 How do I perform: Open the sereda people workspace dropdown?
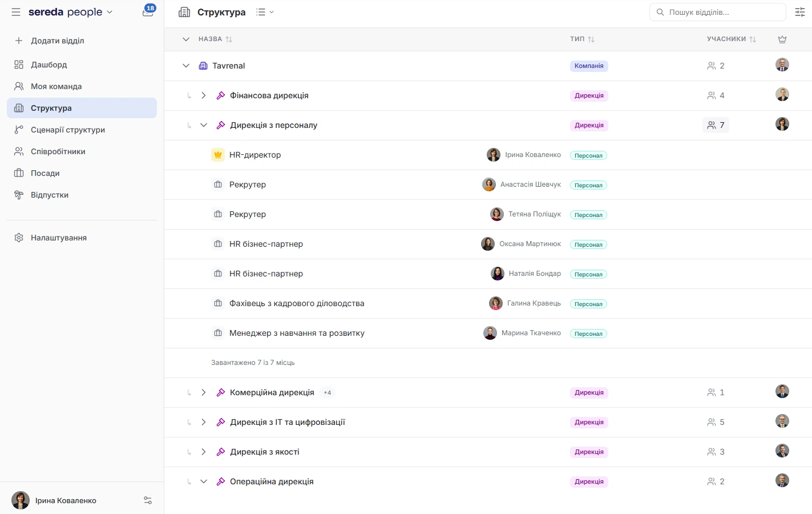(x=71, y=12)
